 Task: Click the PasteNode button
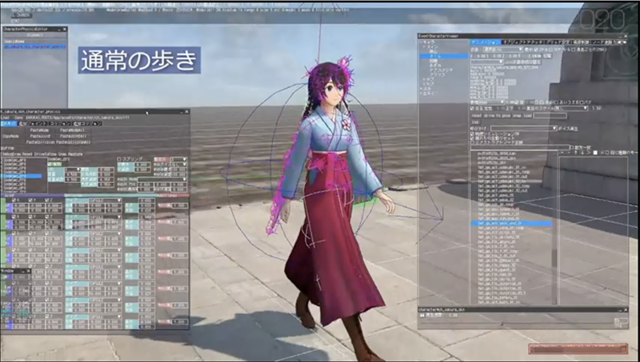pos(39,130)
